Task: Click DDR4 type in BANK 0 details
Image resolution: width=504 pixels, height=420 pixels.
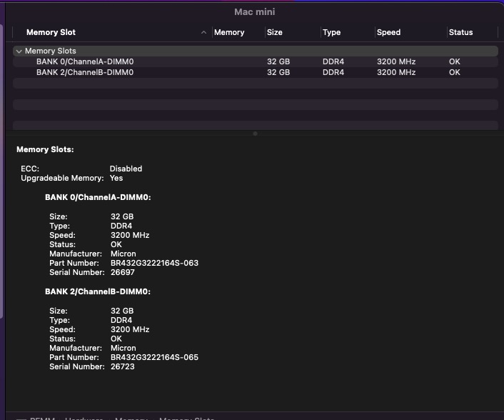Action: [121, 226]
